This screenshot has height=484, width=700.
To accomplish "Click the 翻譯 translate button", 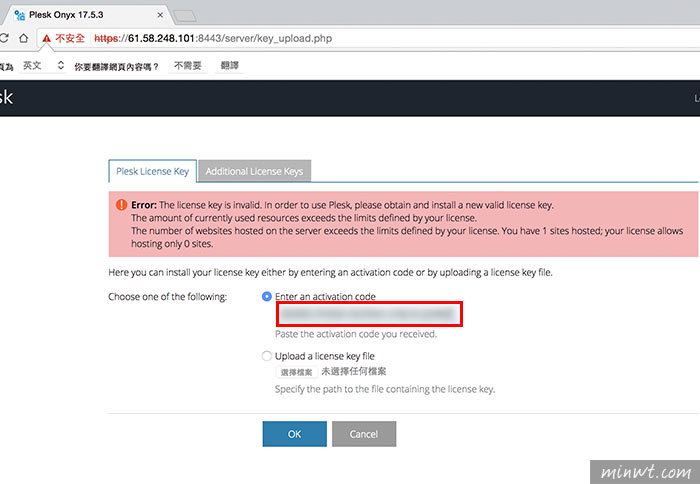I will (x=229, y=66).
